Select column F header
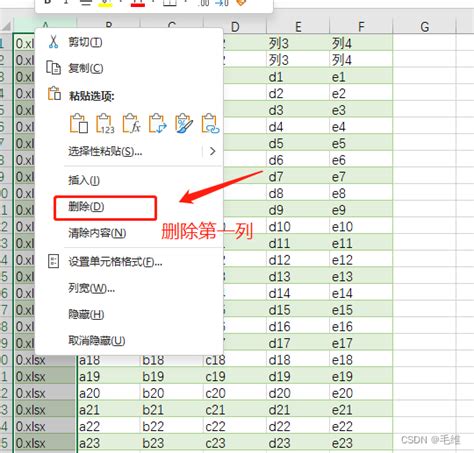Image resolution: width=474 pixels, height=453 pixels. 361,27
